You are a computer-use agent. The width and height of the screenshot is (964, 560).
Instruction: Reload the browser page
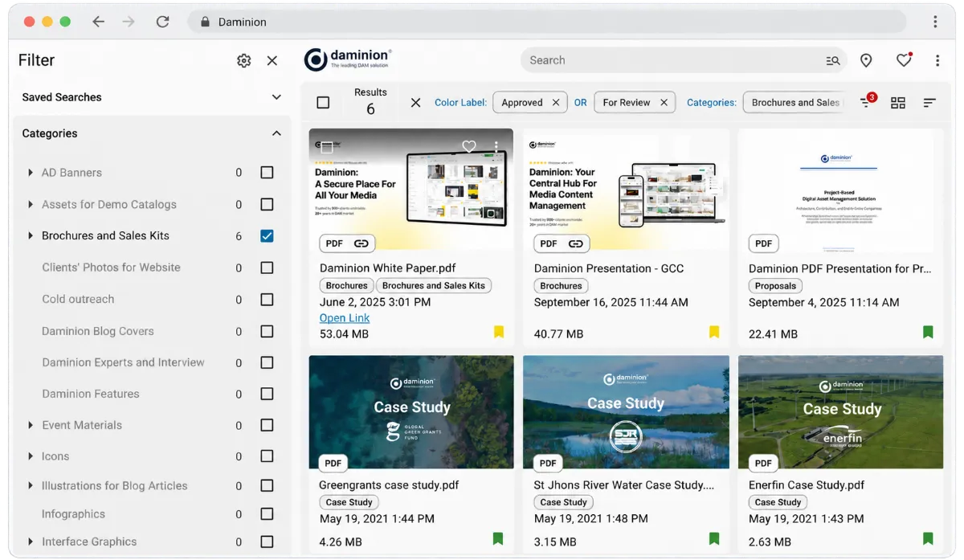162,22
